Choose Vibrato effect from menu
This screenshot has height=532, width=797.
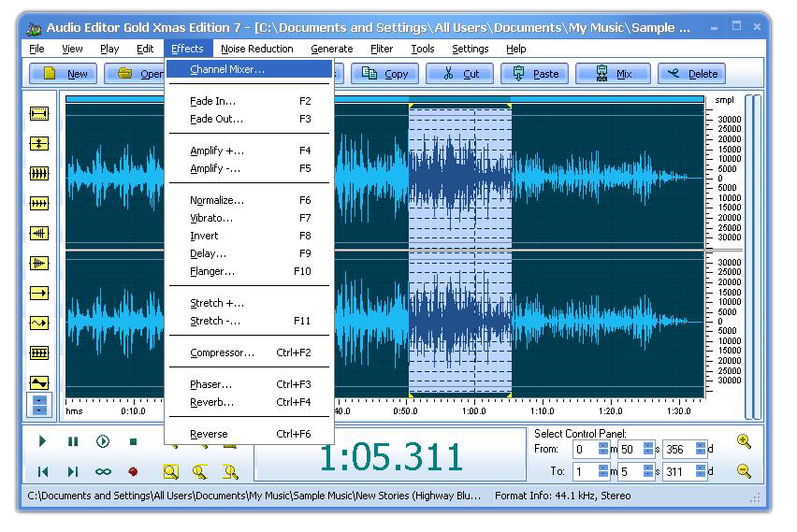250,218
